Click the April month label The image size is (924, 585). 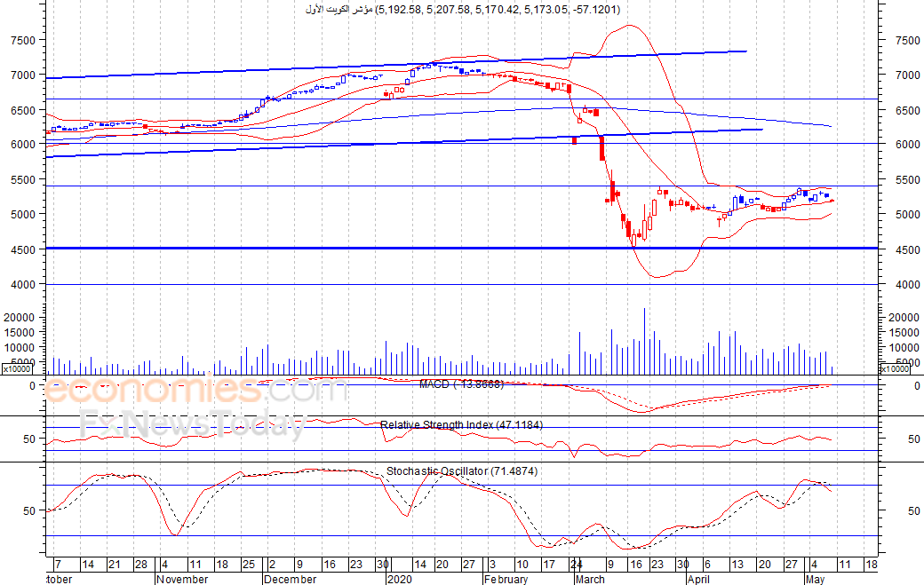click(x=699, y=579)
